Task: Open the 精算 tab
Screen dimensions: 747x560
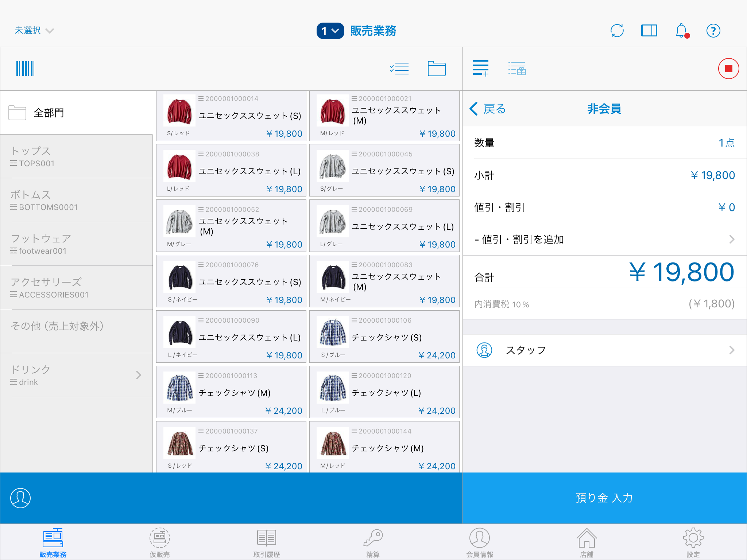Action: point(373,542)
